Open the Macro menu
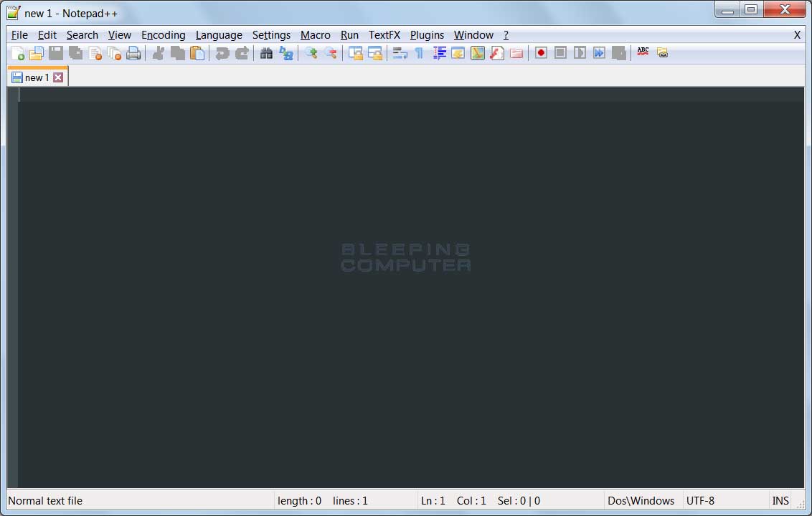This screenshot has height=516, width=812. pos(316,35)
